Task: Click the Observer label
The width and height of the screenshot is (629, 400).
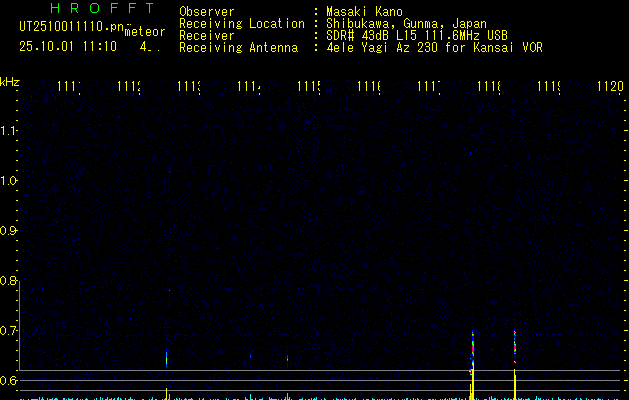Action: tap(207, 12)
